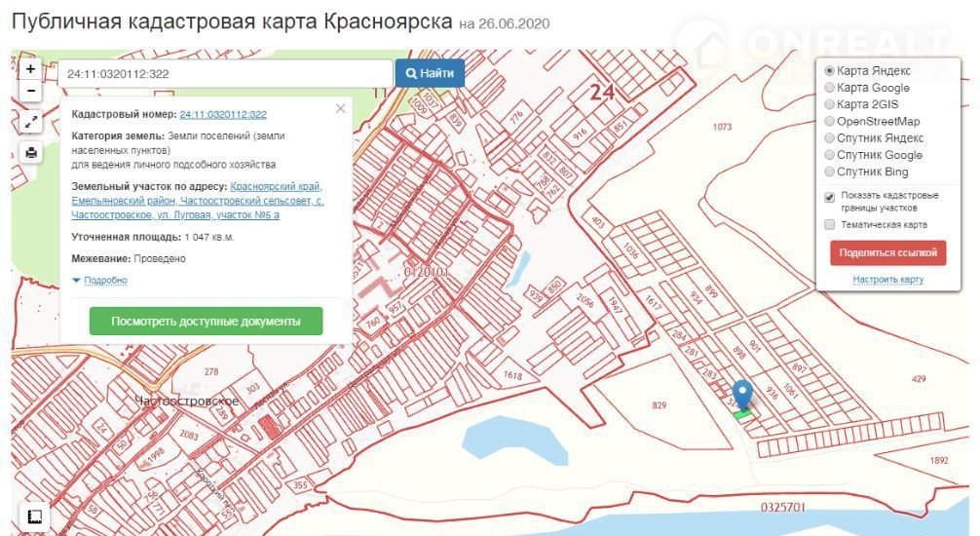Zoom in with the plus button
This screenshot has height=536, width=980.
click(x=30, y=69)
